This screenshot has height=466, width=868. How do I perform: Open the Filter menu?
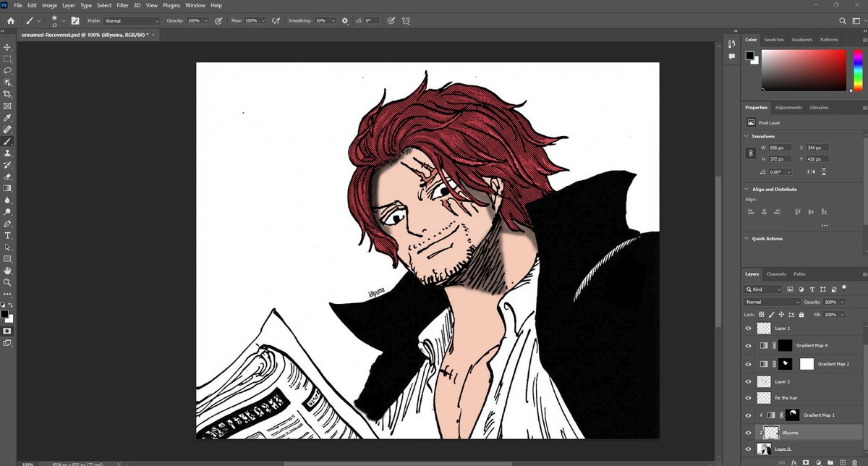coord(123,5)
